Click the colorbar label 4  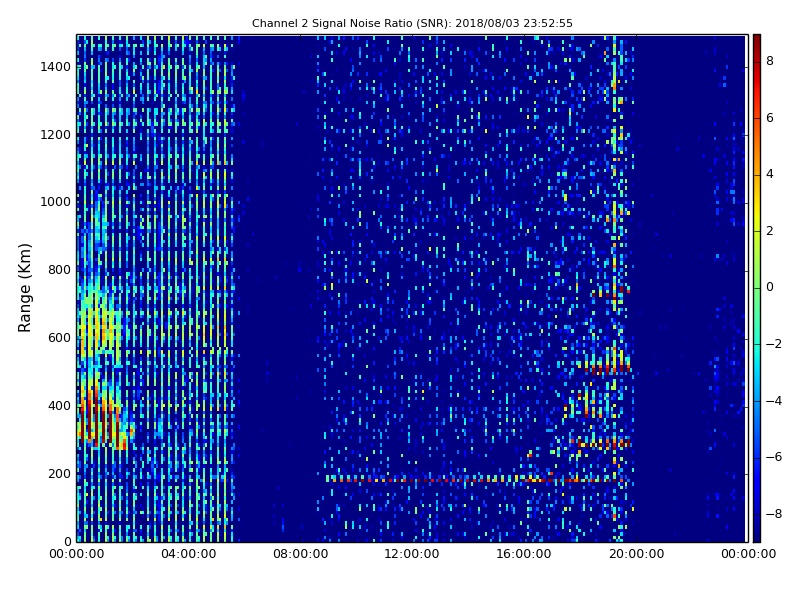770,174
